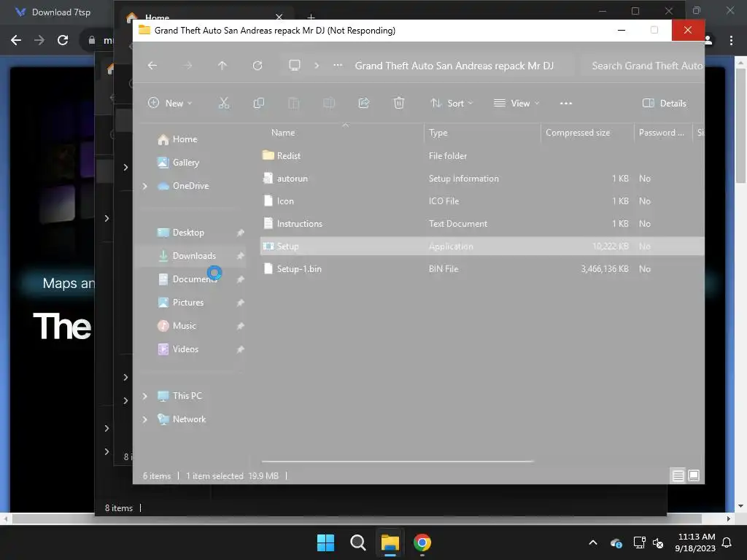Open the View dropdown menu
The width and height of the screenshot is (747, 560).
517,104
